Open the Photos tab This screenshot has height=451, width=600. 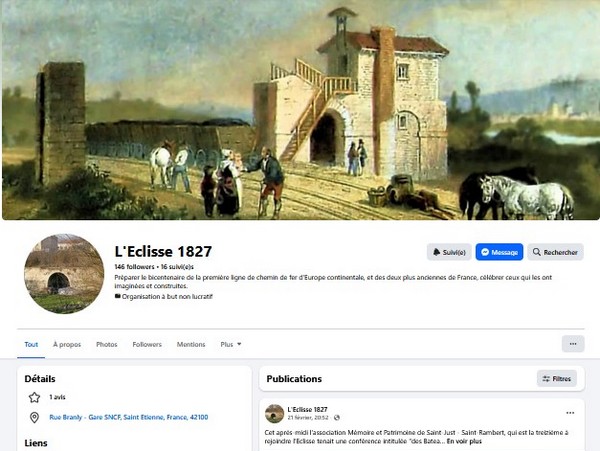tap(106, 344)
